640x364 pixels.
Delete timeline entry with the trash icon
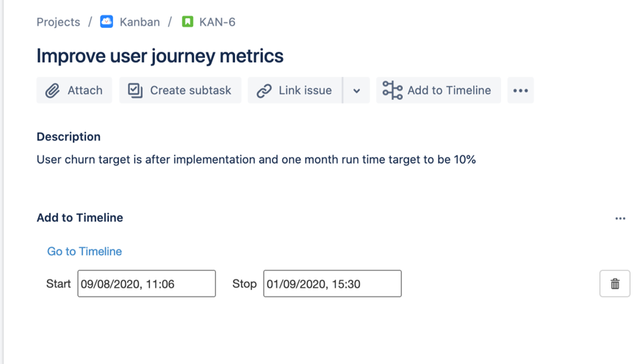(x=615, y=284)
